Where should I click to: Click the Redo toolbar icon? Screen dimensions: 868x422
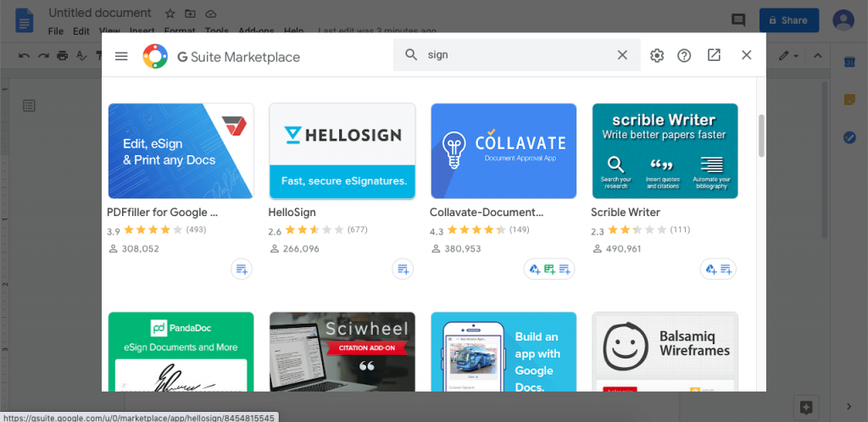(x=43, y=55)
